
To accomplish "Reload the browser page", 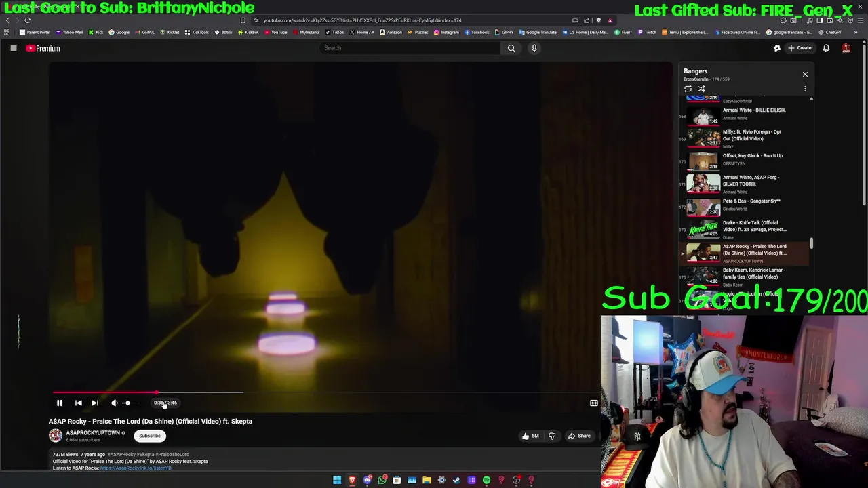I will [x=28, y=20].
